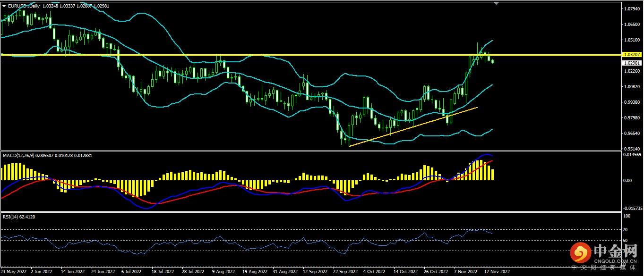The height and width of the screenshot is (276, 644).
Task: Click the orange CNGOLD cloud logo
Action: click(580, 253)
